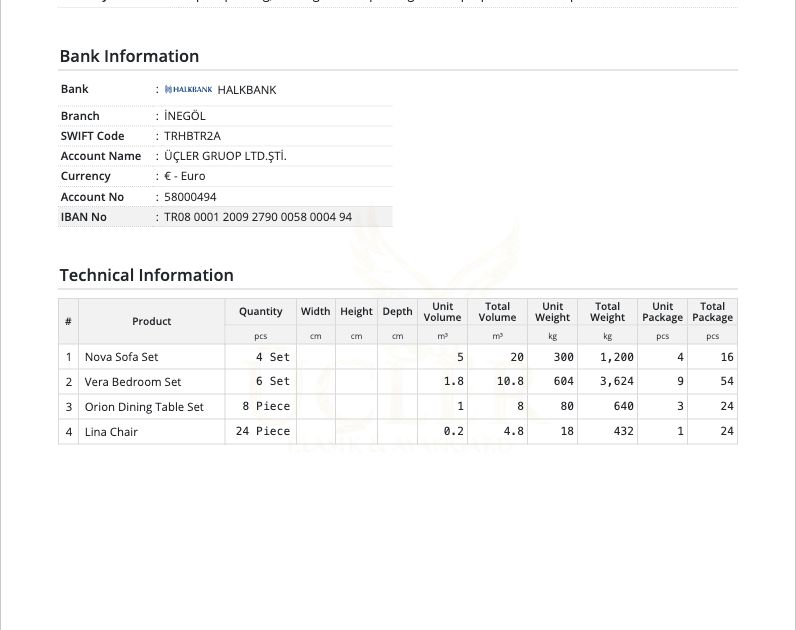796x630 pixels.
Task: Click the Total Package column header
Action: click(x=713, y=312)
